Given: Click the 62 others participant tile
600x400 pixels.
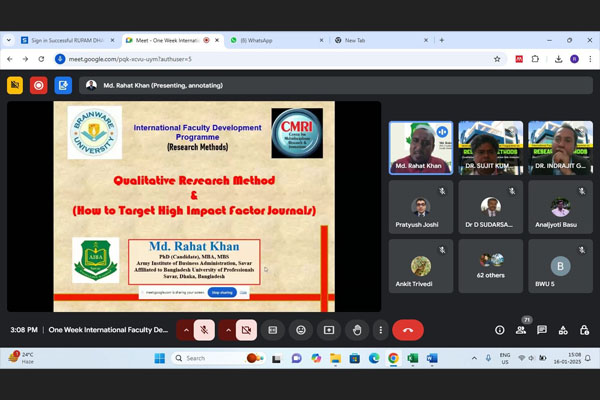Looking at the screenshot, I should (490, 265).
